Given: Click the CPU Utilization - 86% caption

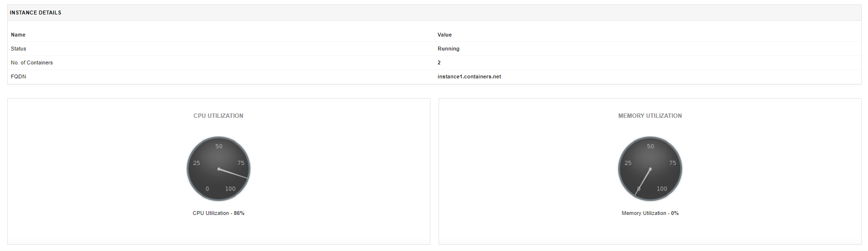Looking at the screenshot, I should click(x=218, y=213).
